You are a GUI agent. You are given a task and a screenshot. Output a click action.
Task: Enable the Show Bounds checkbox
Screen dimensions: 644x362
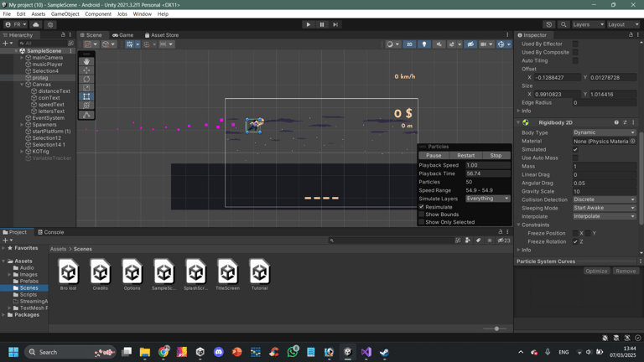pyautogui.click(x=422, y=215)
